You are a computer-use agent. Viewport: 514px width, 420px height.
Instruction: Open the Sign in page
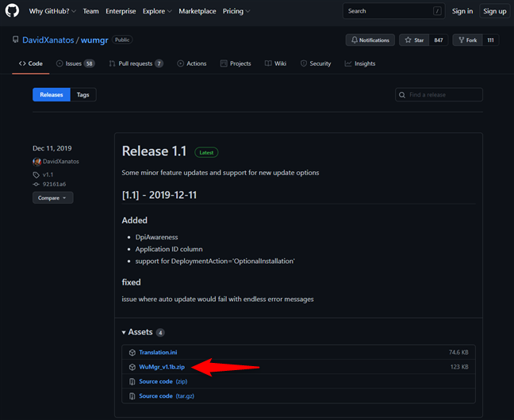click(462, 11)
